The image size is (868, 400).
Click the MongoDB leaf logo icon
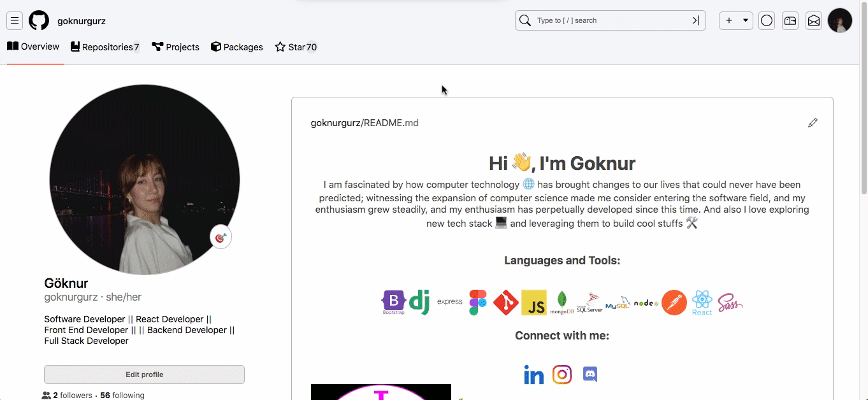(562, 303)
